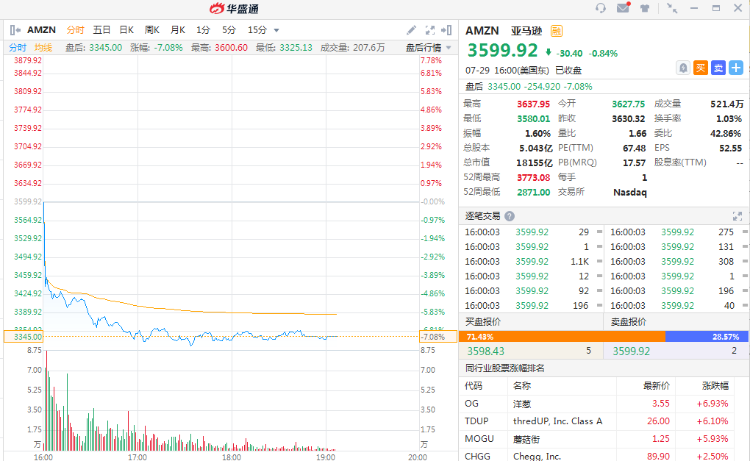Screen dimensions: 750x461
Task: Click the orange buy button
Action: pos(701,68)
